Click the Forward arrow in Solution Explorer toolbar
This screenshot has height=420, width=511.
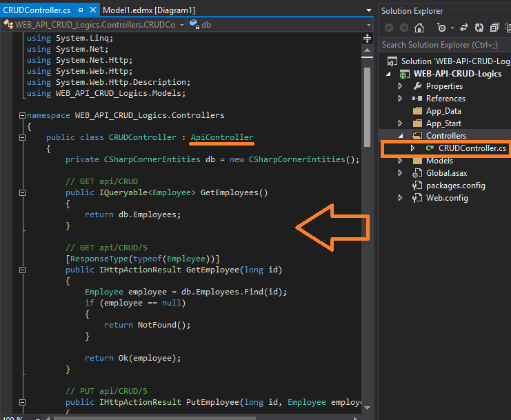[403, 28]
